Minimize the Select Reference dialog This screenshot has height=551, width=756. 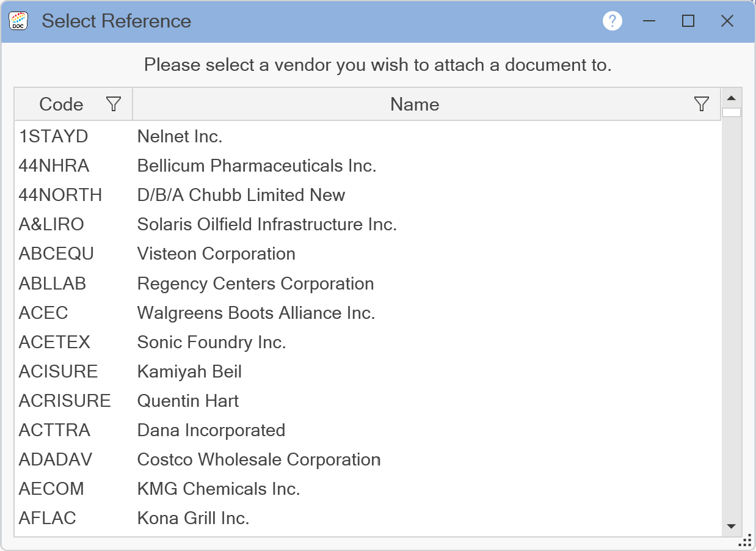point(649,21)
